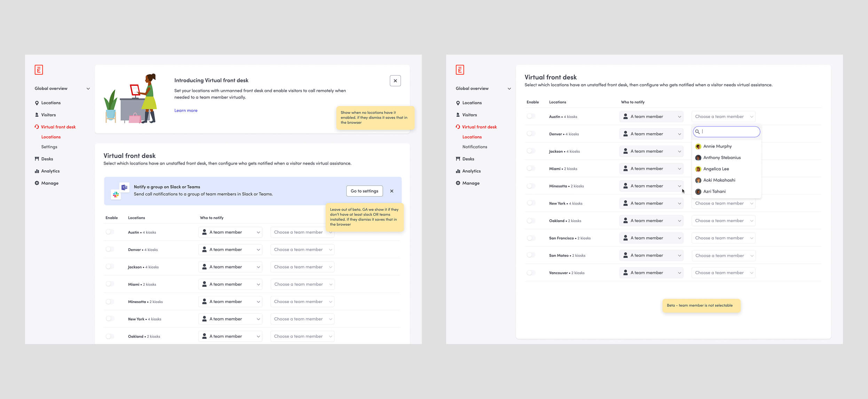Turn on the Vancouver location toggle

point(531,273)
